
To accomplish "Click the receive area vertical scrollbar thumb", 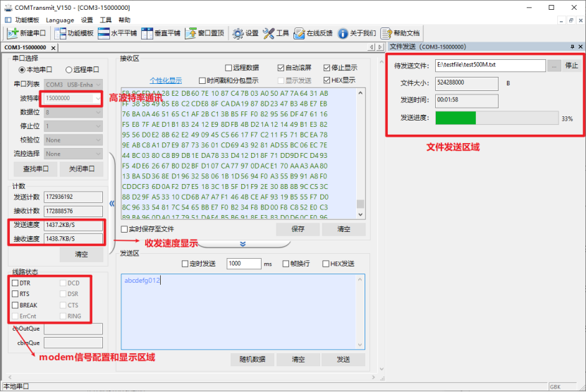I will [360, 204].
